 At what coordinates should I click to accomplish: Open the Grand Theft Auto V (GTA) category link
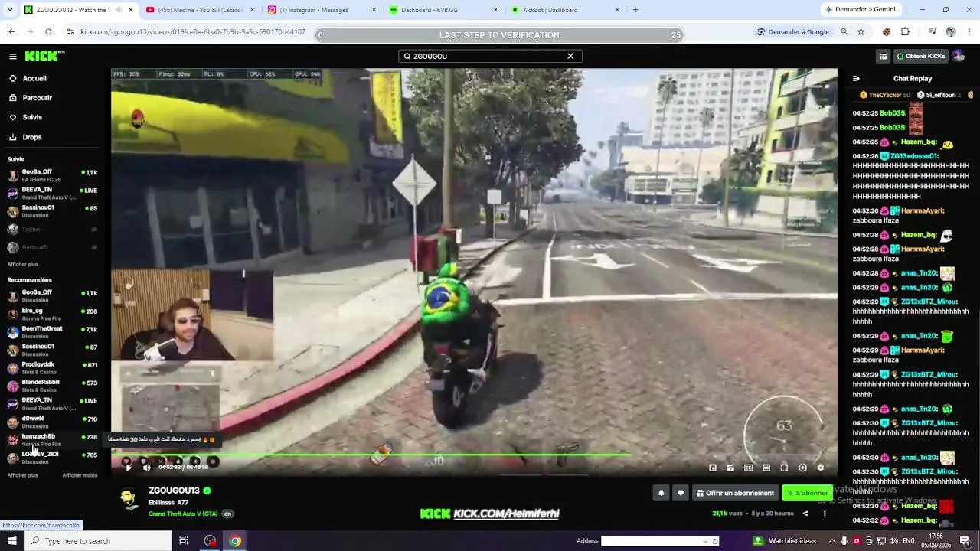pos(183,514)
